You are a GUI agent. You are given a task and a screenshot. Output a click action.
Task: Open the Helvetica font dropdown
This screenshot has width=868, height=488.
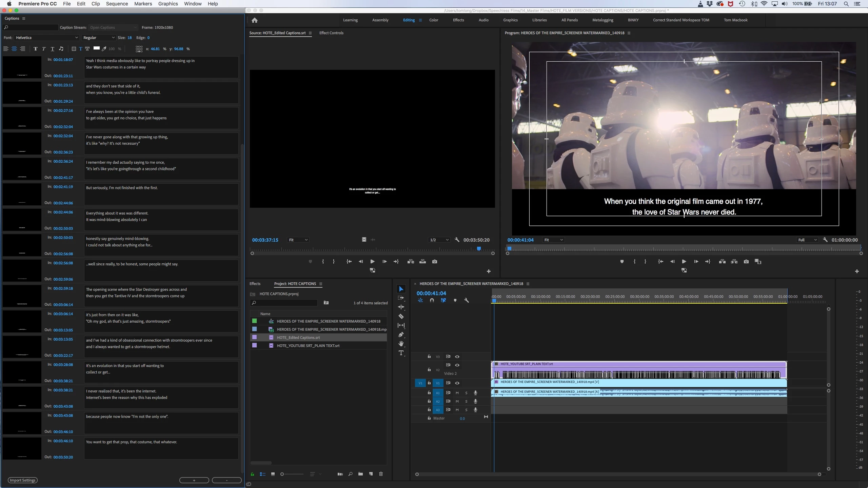click(x=46, y=38)
